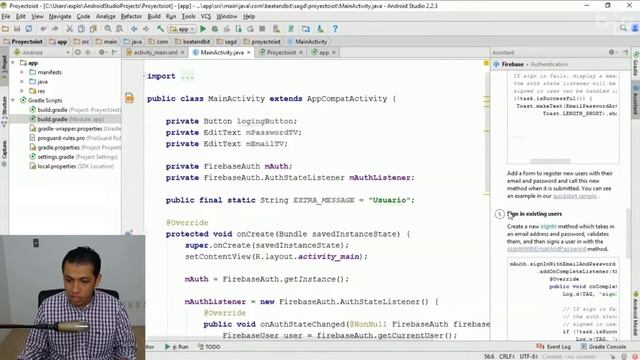Open the Android project view dropdown
This screenshot has height=360, width=640.
click(x=42, y=52)
